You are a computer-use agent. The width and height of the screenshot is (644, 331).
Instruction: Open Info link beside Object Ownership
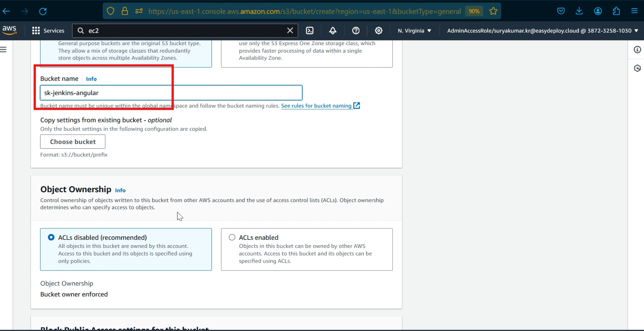click(120, 190)
